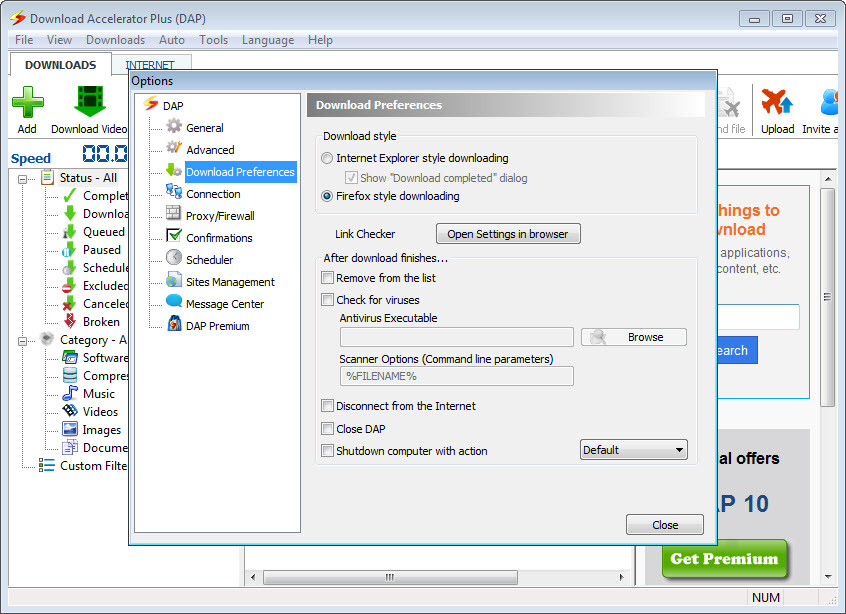Open the Help menu
846x614 pixels.
pos(320,40)
